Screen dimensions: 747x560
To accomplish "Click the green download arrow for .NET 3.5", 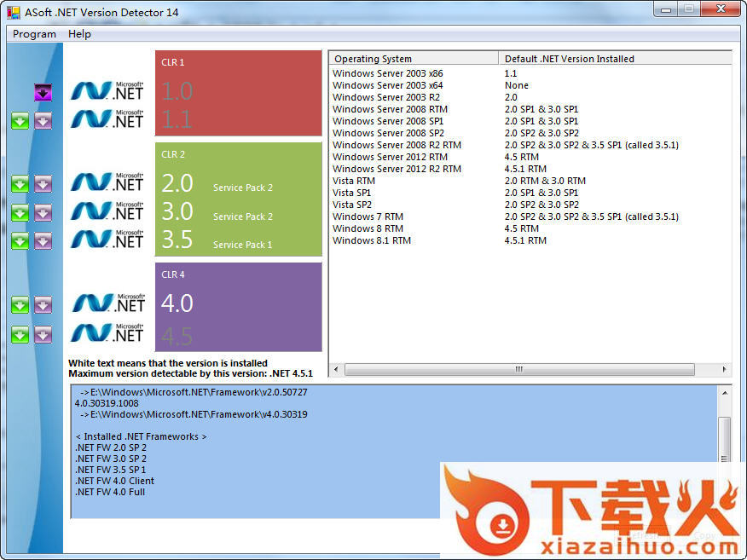I will [20, 241].
